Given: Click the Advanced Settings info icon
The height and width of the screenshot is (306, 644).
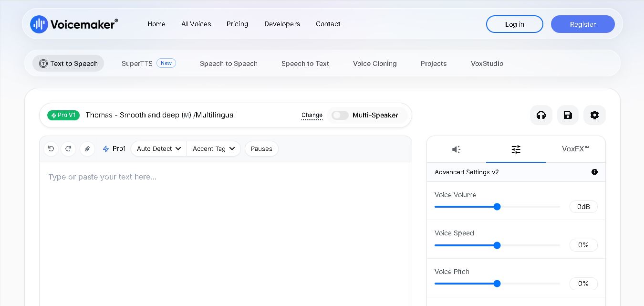Looking at the screenshot, I should coord(594,172).
